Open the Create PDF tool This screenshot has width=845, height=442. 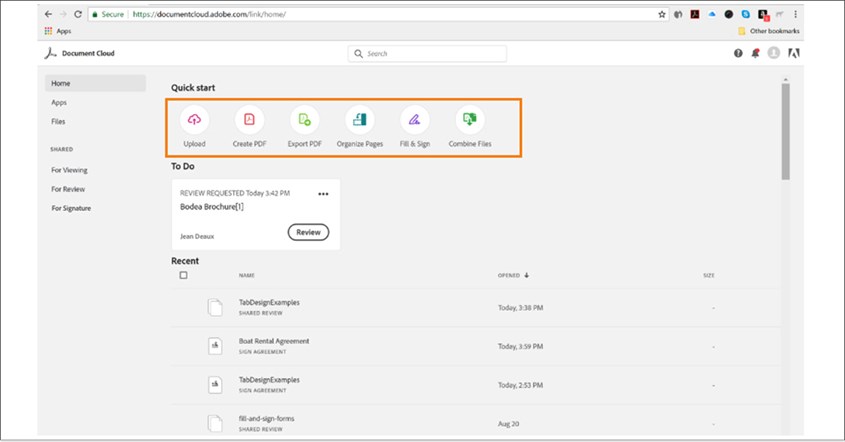[x=250, y=120]
